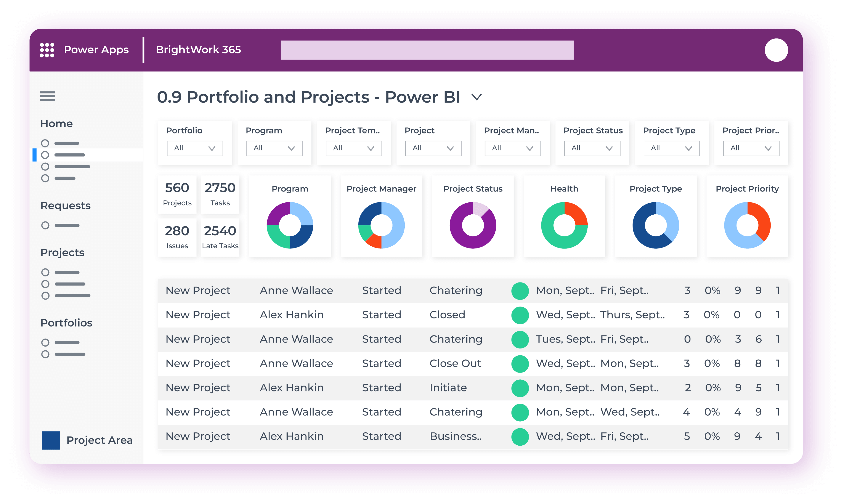Click the 560 Projects card
The height and width of the screenshot is (504, 844).
(x=177, y=195)
